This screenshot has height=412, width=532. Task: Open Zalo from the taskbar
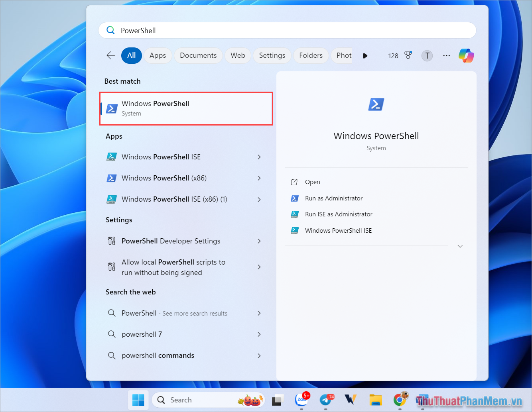pyautogui.click(x=302, y=400)
